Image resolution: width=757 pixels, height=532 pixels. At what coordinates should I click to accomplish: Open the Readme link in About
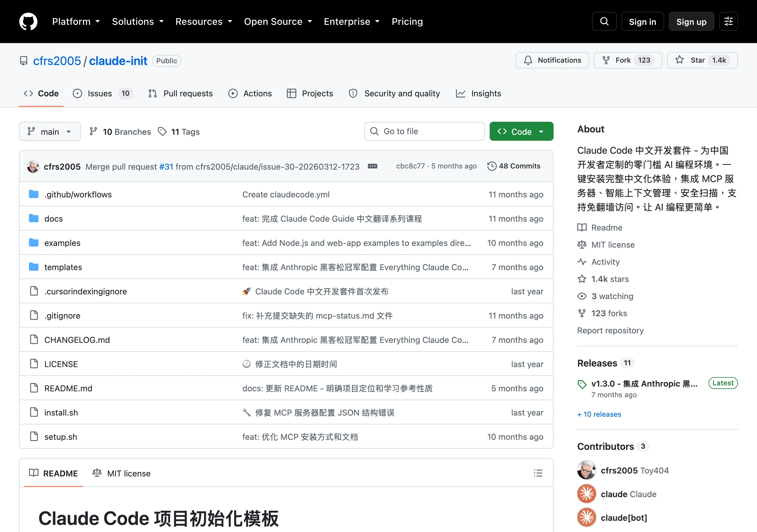click(x=600, y=228)
